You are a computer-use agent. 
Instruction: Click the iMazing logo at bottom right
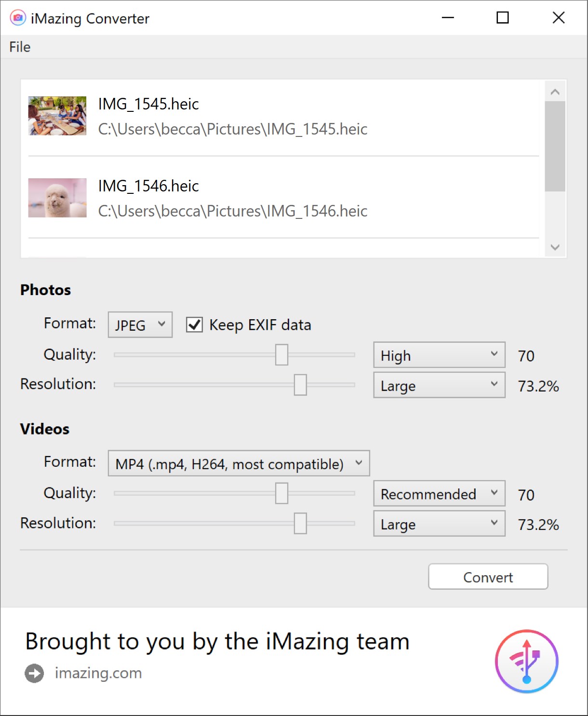(x=527, y=662)
